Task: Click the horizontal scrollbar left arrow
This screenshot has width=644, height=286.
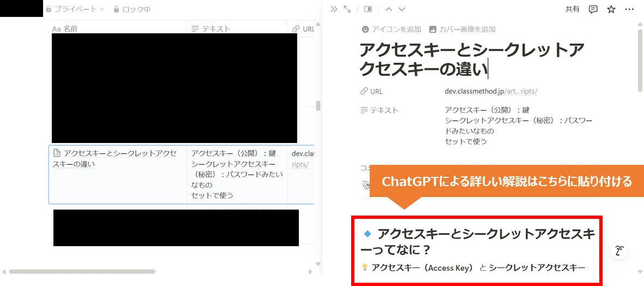Action: click(4, 272)
